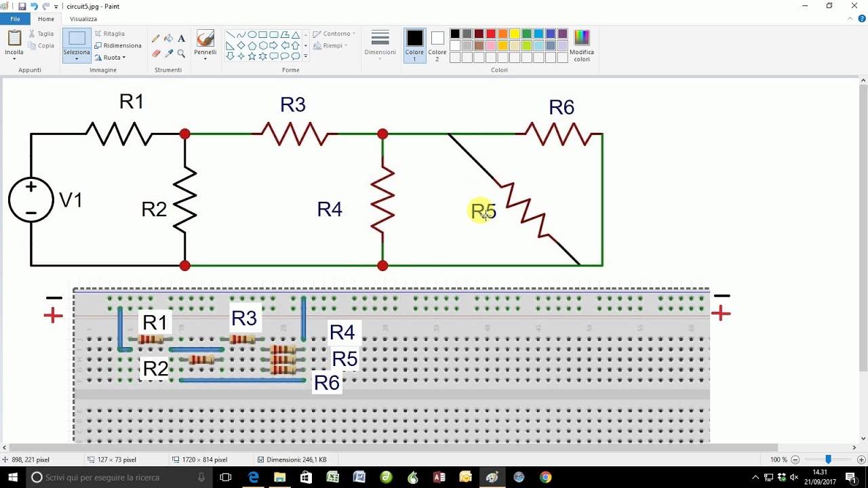The image size is (868, 488).
Task: Open Google Chrome from taskbar
Action: (x=545, y=477)
